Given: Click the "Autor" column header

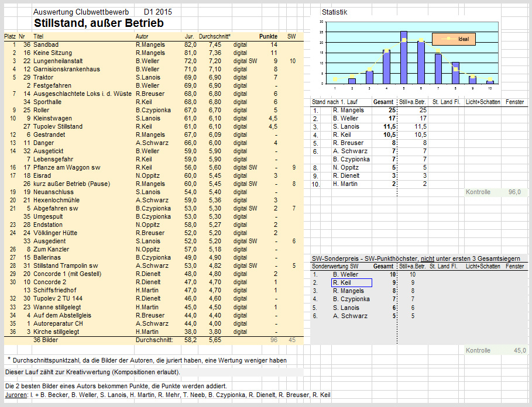Looking at the screenshot, I should 142,36.
